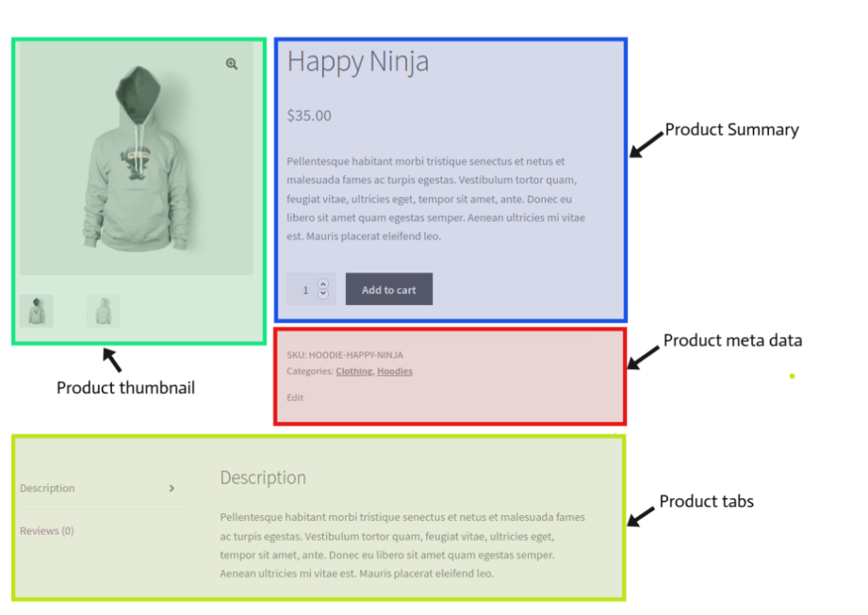868x615 pixels.
Task: Open the Reviews (0) tab
Action: pos(47,530)
